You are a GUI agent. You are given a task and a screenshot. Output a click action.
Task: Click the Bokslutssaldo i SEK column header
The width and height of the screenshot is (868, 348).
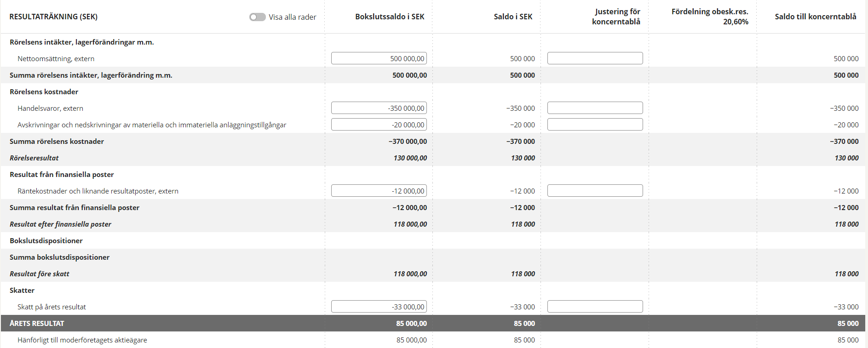pyautogui.click(x=390, y=17)
